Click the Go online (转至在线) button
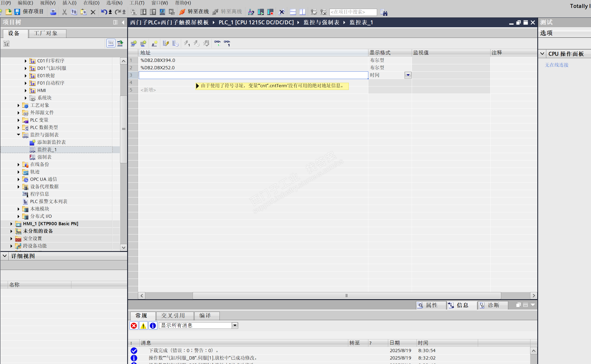 [194, 12]
